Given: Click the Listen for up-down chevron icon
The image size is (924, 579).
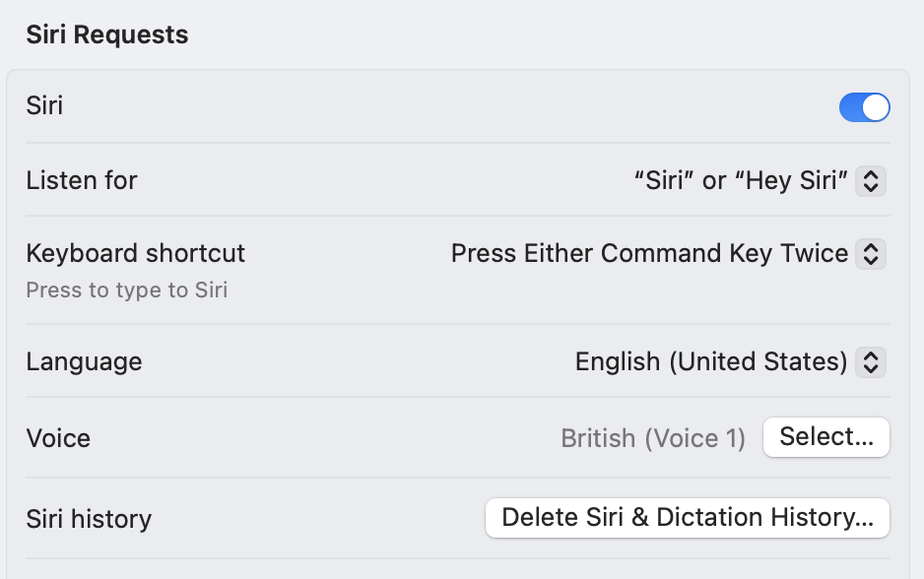Looking at the screenshot, I should pos(870,181).
